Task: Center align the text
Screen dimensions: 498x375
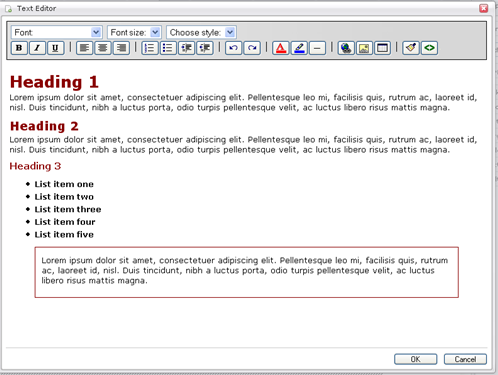Action: point(103,48)
